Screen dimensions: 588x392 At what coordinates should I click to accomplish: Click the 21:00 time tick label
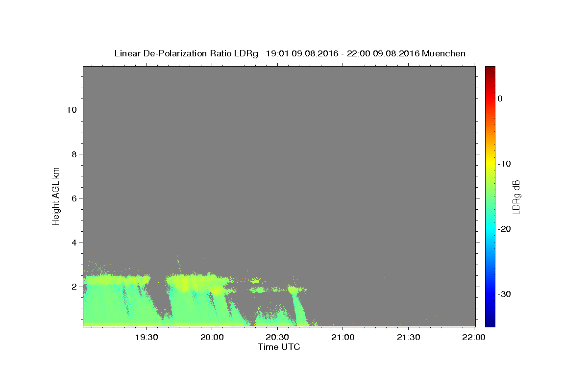click(343, 337)
